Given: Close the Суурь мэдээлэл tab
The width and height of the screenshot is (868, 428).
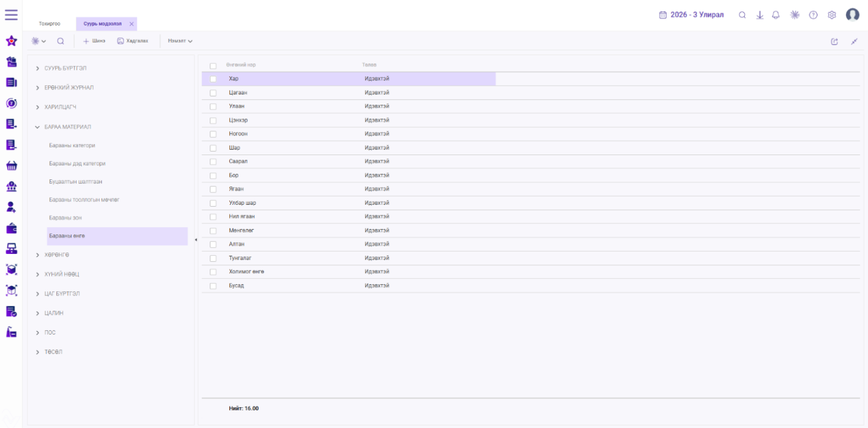Looking at the screenshot, I should tap(132, 24).
